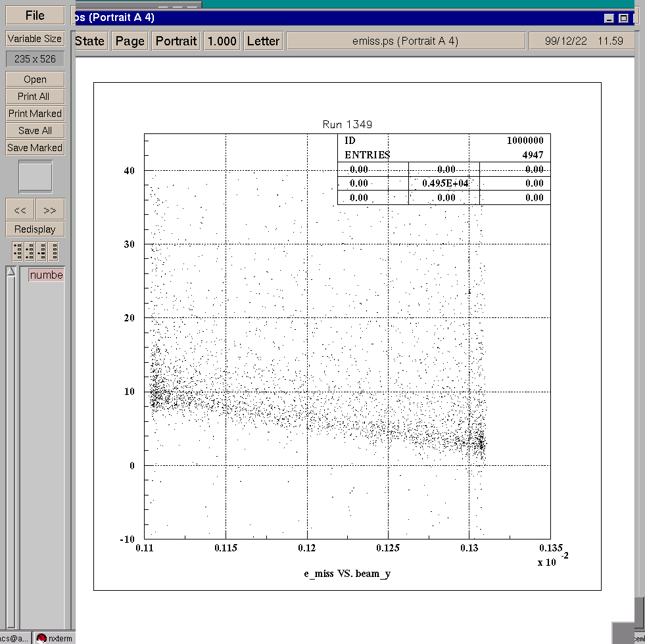Select the 'numbe' page list entry
Viewport: 645px width, 644px height.
coord(46,275)
